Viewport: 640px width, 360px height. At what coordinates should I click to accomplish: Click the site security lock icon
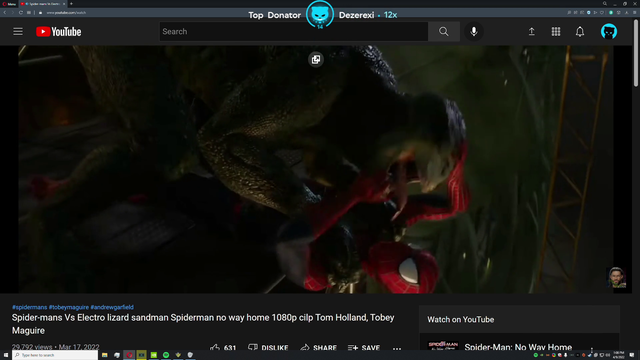pyautogui.click(x=40, y=13)
